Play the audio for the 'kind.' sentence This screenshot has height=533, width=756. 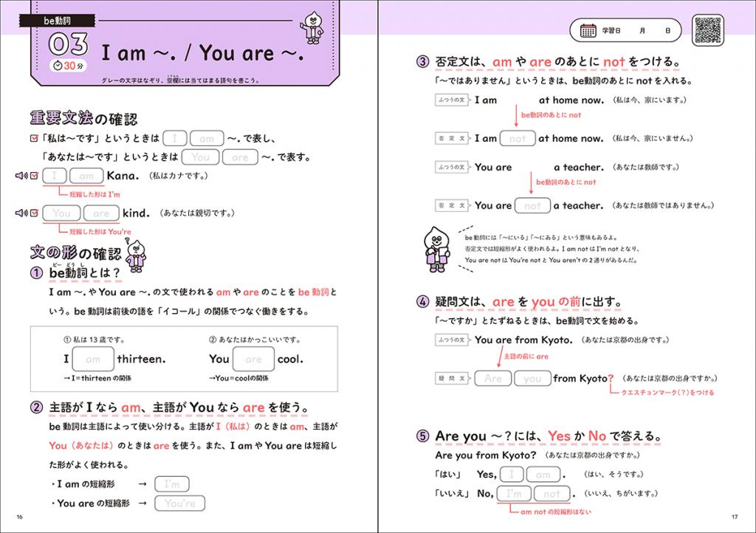[x=21, y=213]
